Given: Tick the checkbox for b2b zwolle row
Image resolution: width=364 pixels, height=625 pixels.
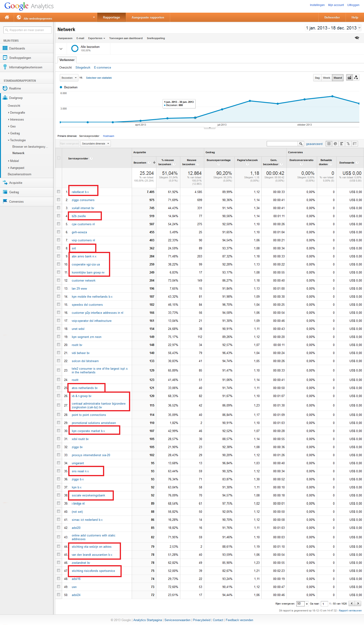Looking at the screenshot, I should 58,216.
